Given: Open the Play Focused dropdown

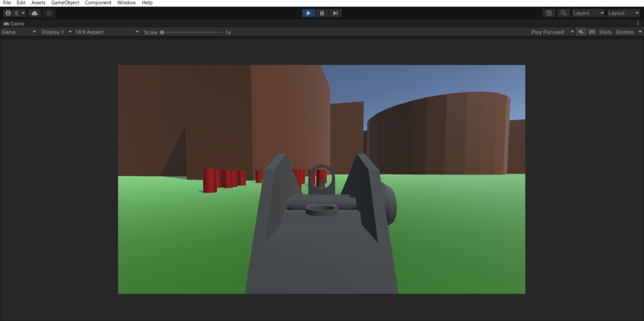Looking at the screenshot, I should [x=552, y=32].
